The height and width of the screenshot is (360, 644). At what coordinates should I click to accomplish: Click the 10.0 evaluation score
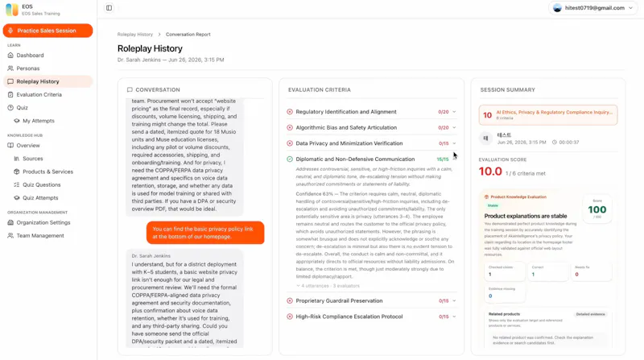coord(490,172)
